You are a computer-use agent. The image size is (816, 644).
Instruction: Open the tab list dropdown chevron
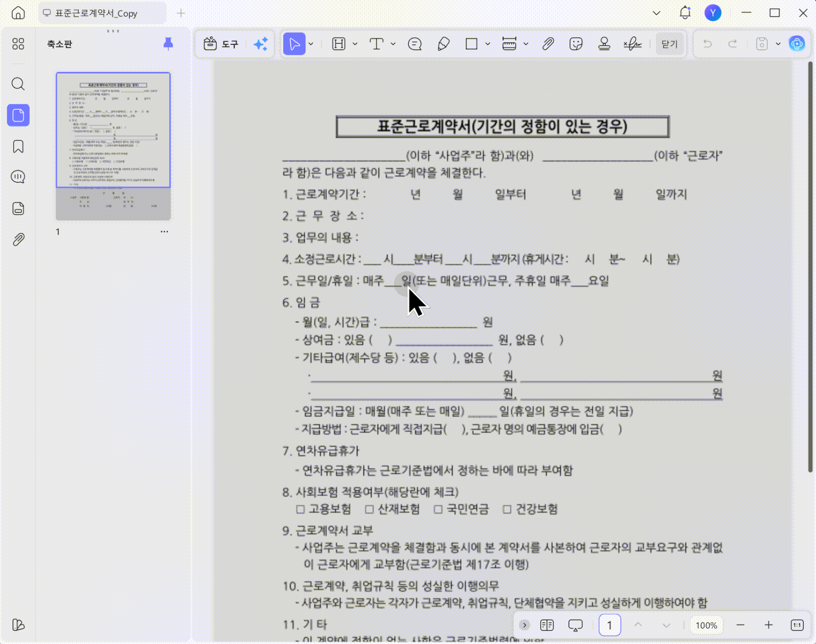click(657, 13)
